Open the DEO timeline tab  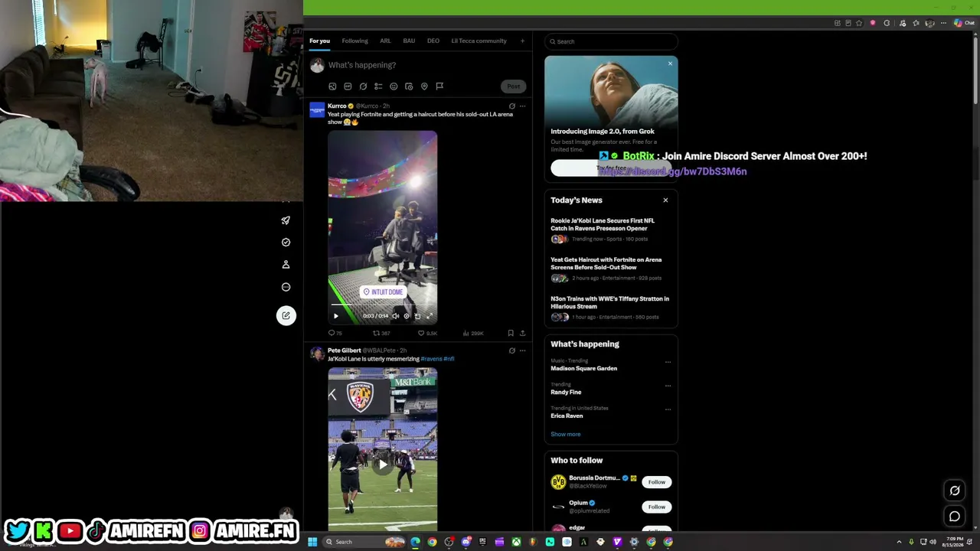click(433, 41)
